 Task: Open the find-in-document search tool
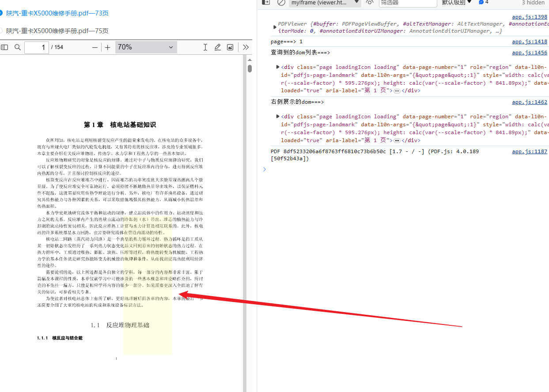(18, 47)
